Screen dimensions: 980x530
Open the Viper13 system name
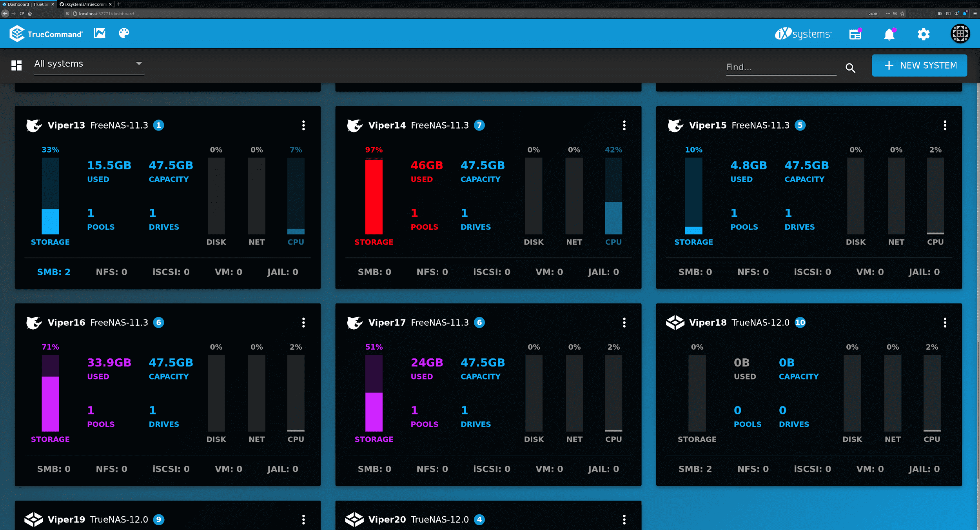pyautogui.click(x=66, y=125)
